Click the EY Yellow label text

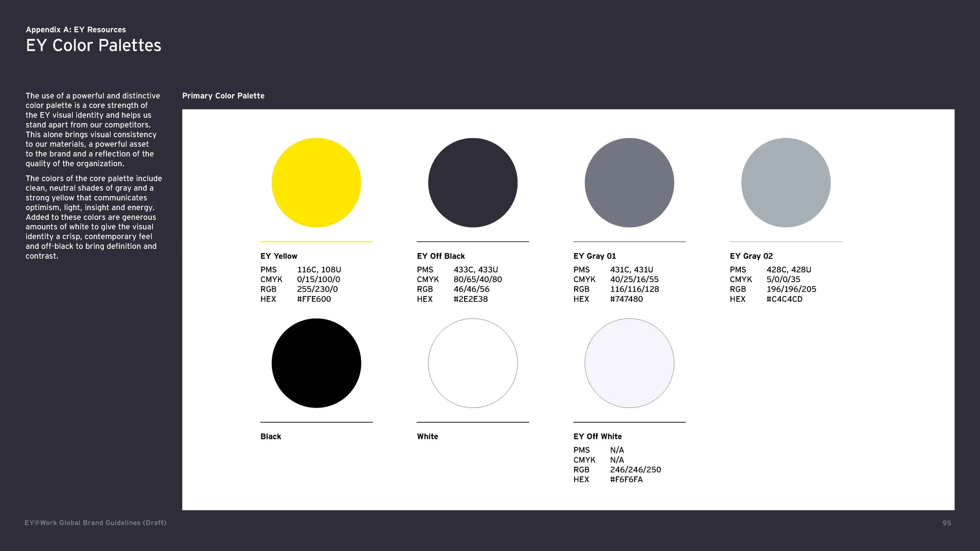click(x=279, y=256)
